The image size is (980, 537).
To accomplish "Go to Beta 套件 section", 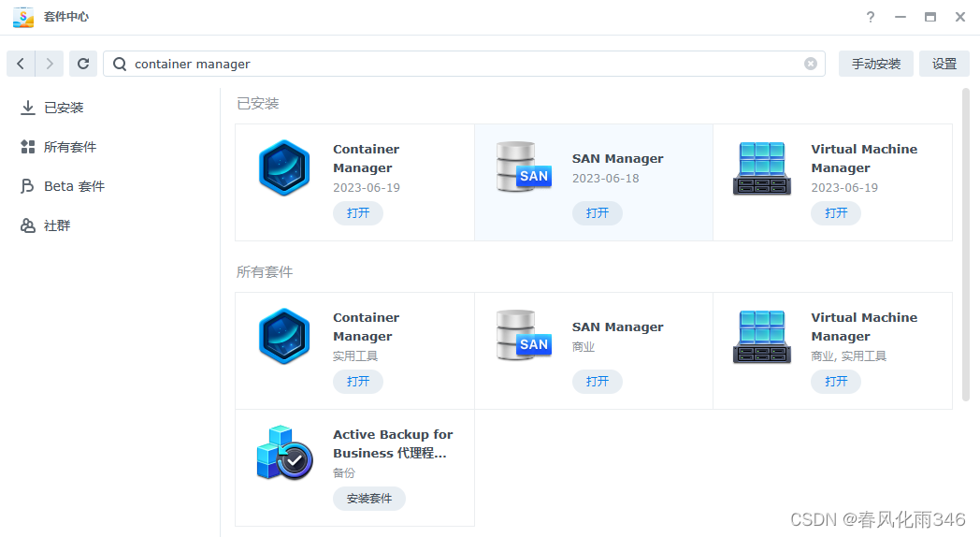I will click(74, 186).
